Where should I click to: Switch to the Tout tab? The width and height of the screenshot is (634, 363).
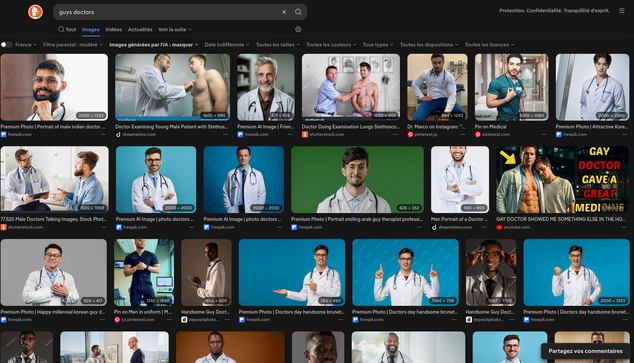coord(67,29)
